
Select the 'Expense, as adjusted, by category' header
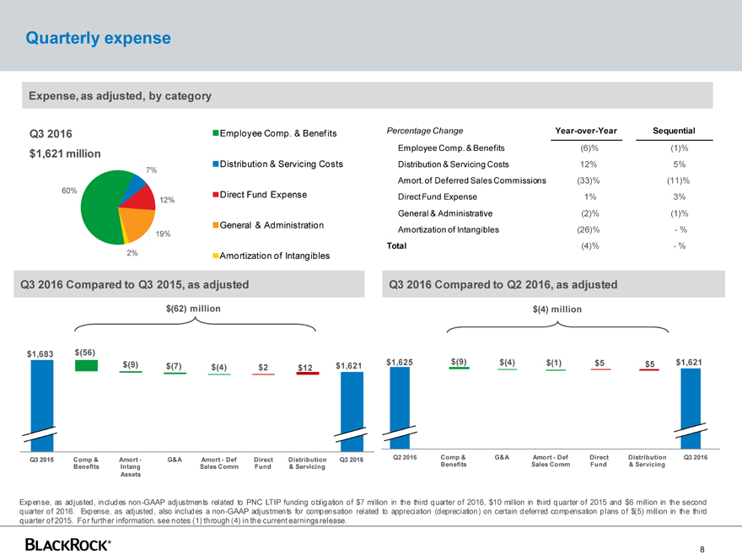click(120, 96)
